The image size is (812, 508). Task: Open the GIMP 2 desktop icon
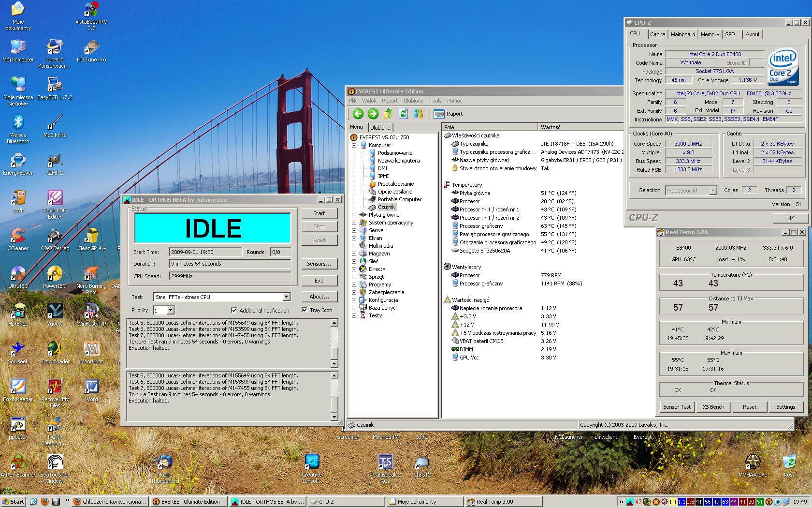55,164
